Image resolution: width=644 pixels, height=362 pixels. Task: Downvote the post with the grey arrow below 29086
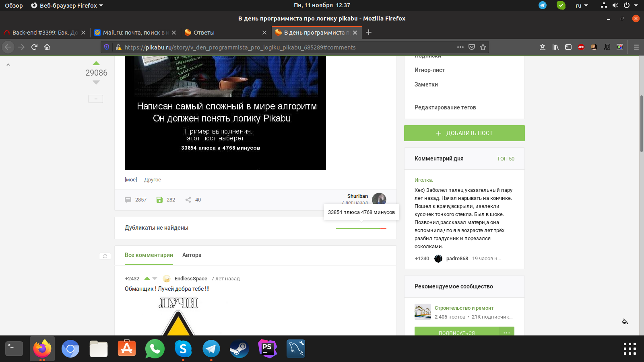[96, 82]
